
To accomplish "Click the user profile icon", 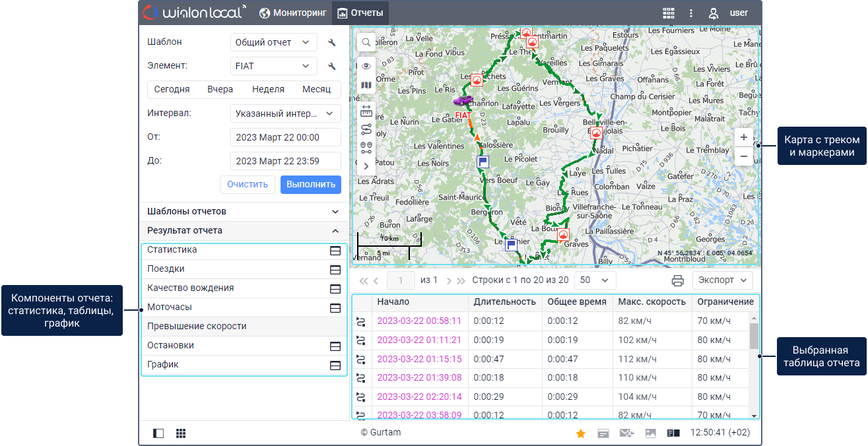I will coord(714,13).
